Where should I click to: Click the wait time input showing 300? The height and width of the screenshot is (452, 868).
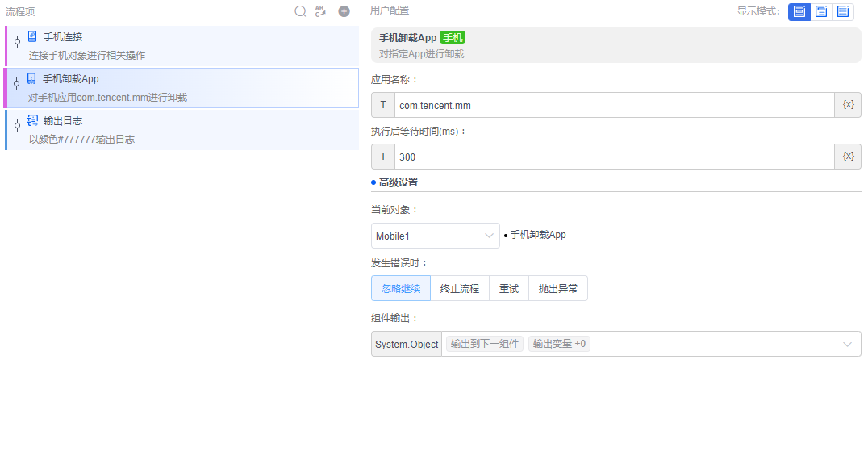click(615, 157)
